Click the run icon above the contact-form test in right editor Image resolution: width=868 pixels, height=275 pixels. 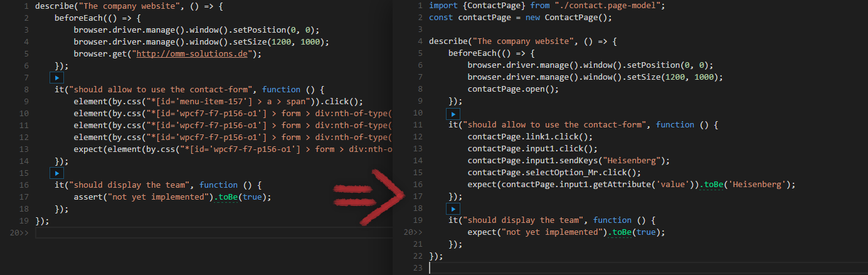tap(452, 113)
